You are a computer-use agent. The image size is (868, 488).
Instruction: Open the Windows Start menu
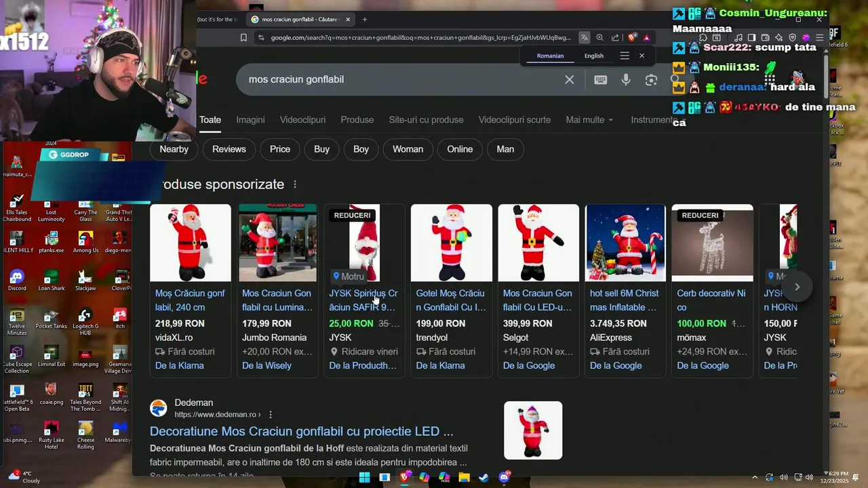364,477
